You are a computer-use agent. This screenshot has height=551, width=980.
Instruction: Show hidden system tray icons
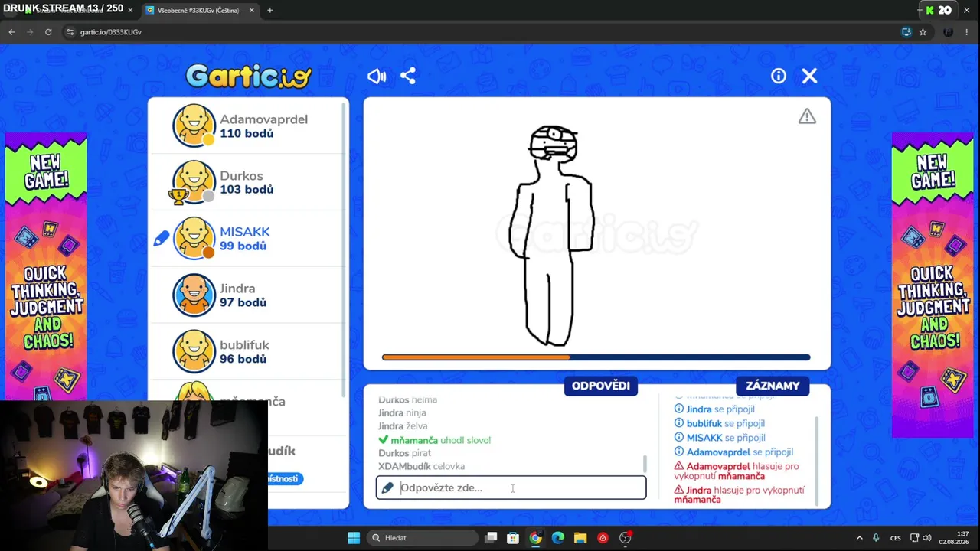pyautogui.click(x=859, y=537)
